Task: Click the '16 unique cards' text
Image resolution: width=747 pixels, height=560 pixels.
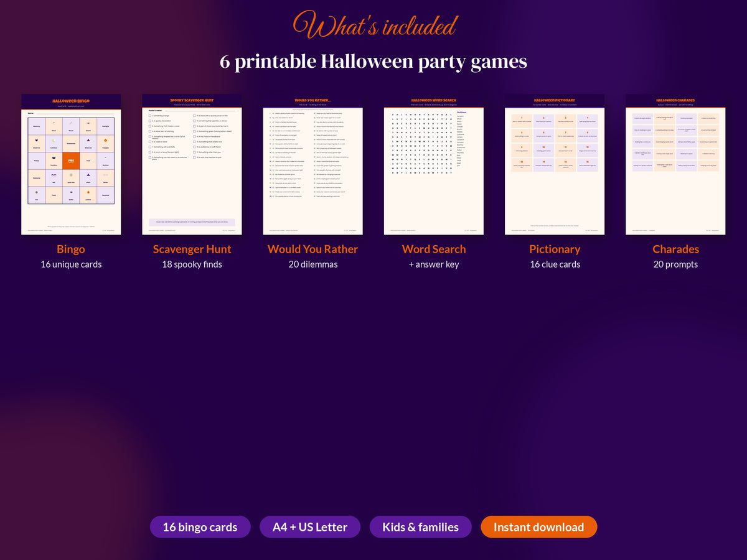Action: (71, 264)
